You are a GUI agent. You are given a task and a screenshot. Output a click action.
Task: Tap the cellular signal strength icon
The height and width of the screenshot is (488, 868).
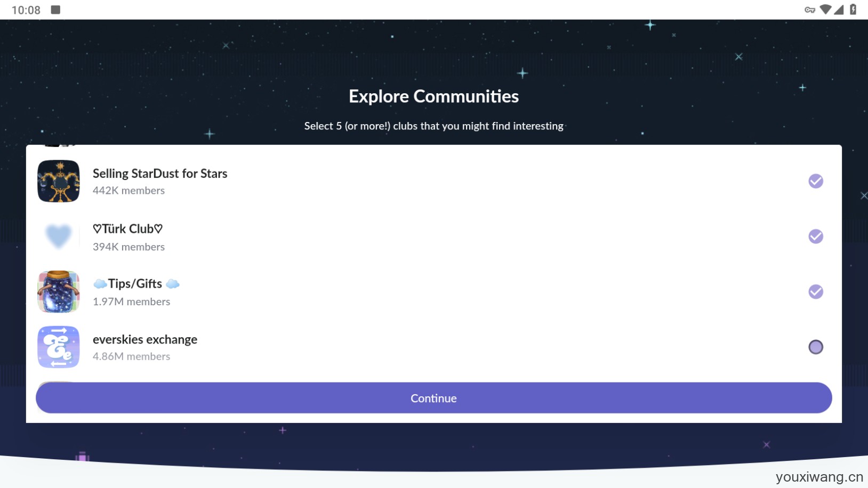pos(839,10)
